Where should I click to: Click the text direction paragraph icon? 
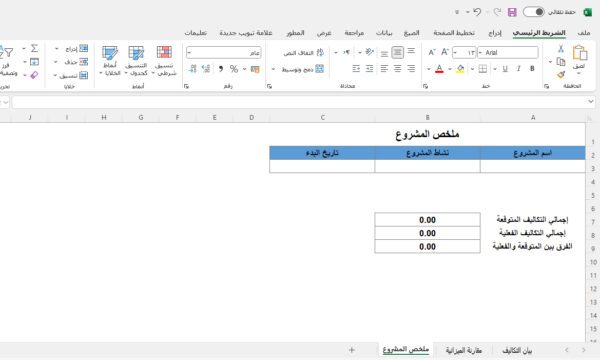[x=346, y=52]
